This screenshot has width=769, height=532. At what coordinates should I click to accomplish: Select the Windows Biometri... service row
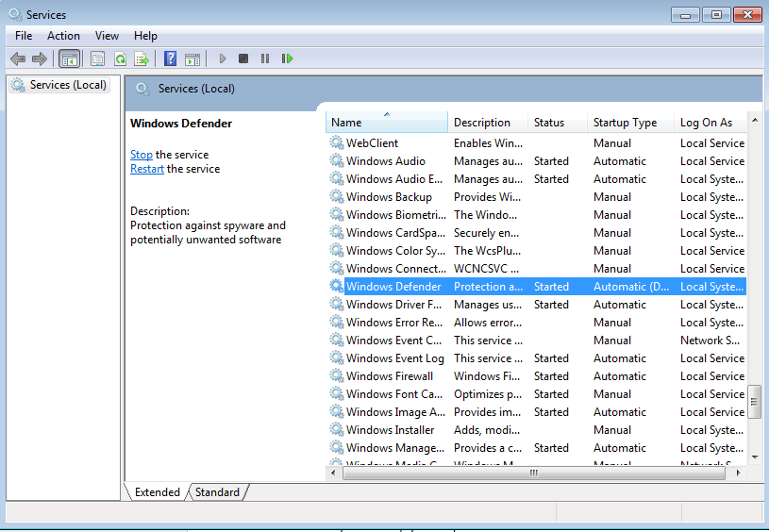tap(538, 215)
